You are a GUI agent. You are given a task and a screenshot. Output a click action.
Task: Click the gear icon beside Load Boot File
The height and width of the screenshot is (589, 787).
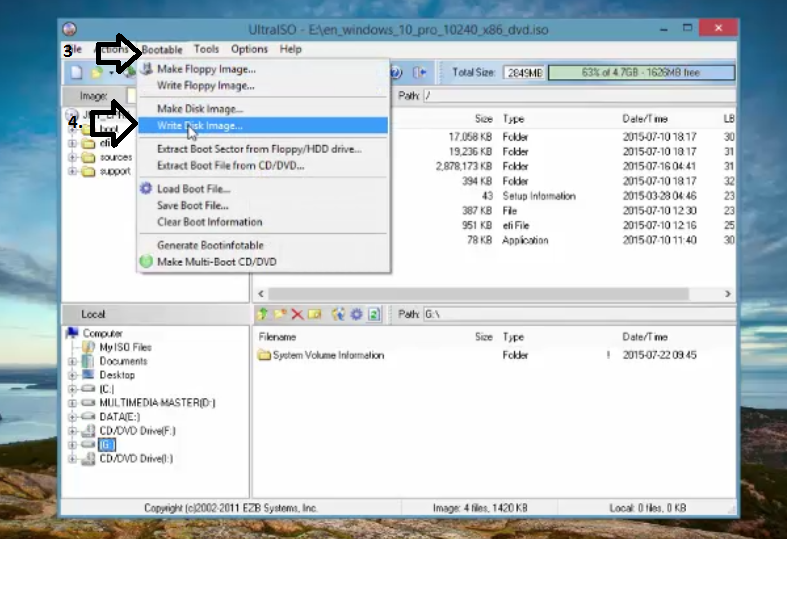click(146, 188)
